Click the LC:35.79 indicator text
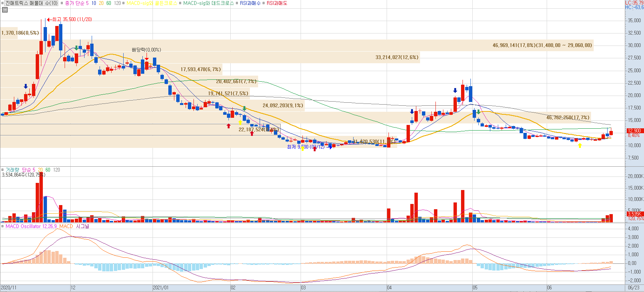 [634, 3]
